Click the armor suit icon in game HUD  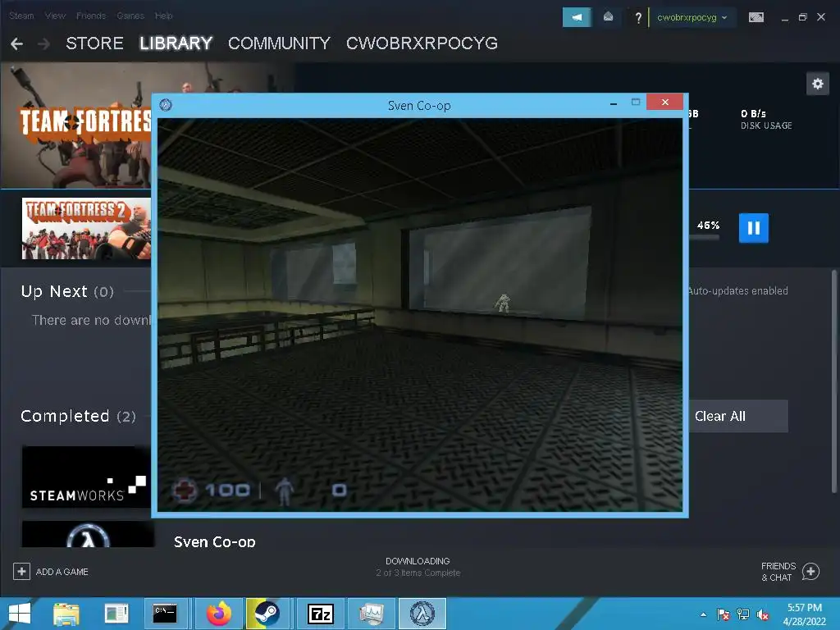[285, 491]
